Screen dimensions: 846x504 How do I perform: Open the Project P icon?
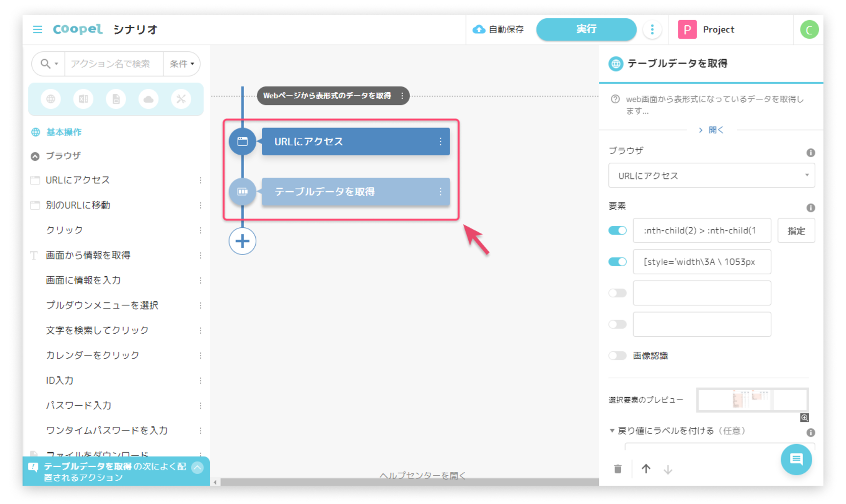687,29
